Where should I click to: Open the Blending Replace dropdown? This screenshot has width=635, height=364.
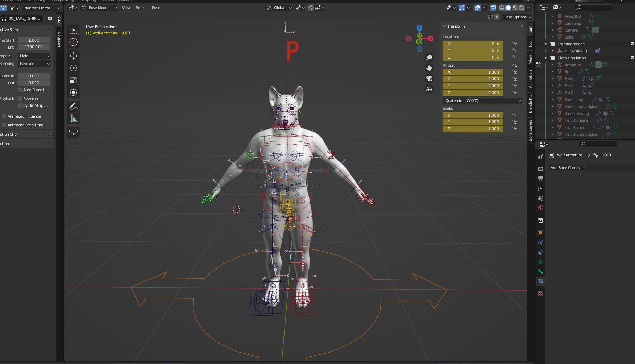tap(34, 64)
